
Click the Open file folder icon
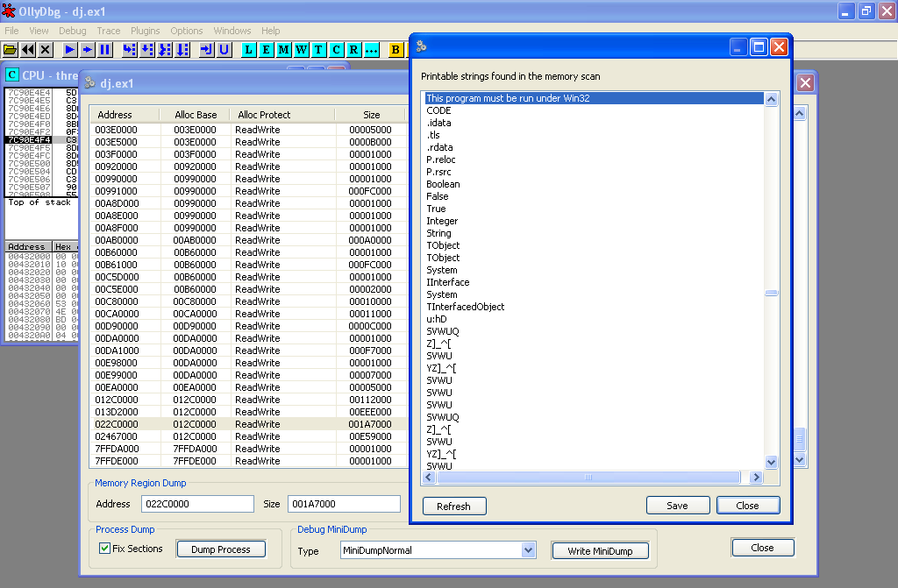coord(11,50)
